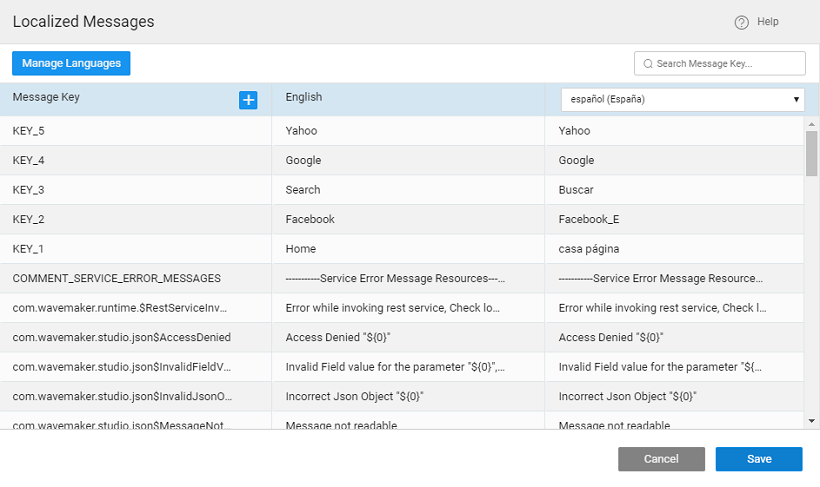Click the English 'Facebook' cell for KEY_2

point(310,219)
